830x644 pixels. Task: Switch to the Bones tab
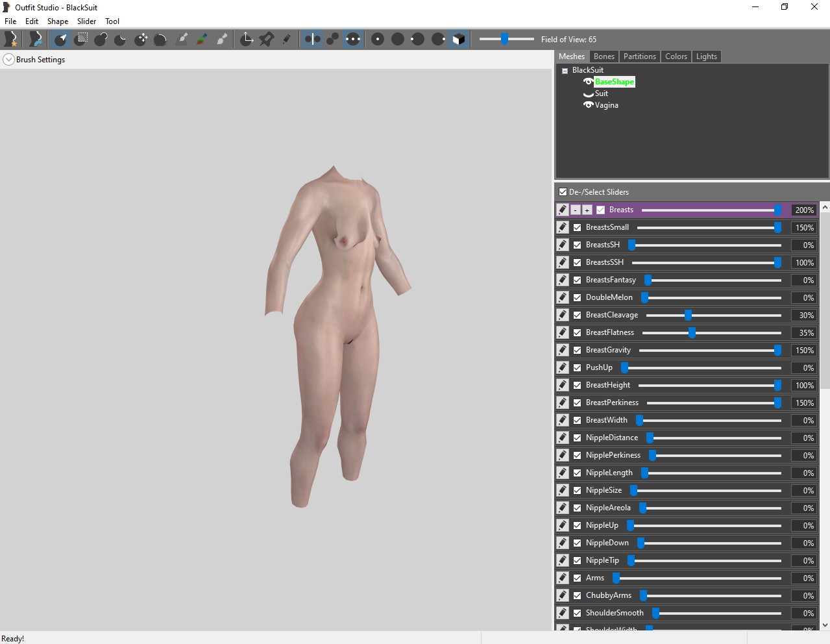[604, 56]
